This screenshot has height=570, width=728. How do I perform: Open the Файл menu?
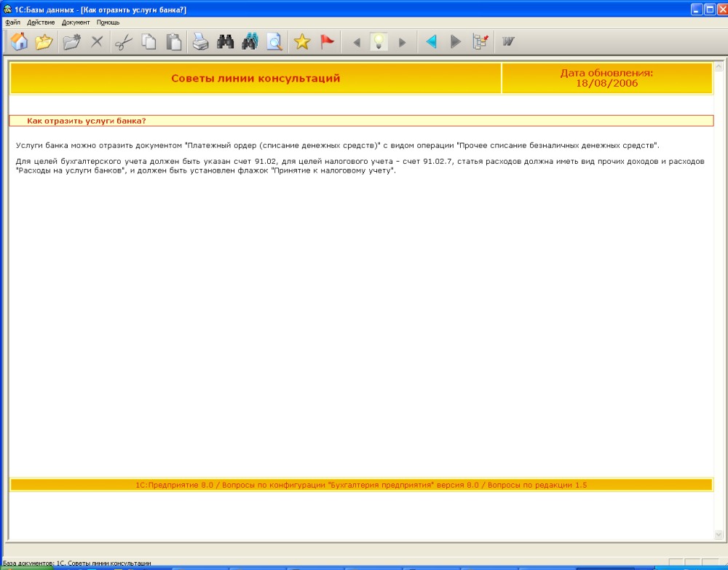point(12,23)
